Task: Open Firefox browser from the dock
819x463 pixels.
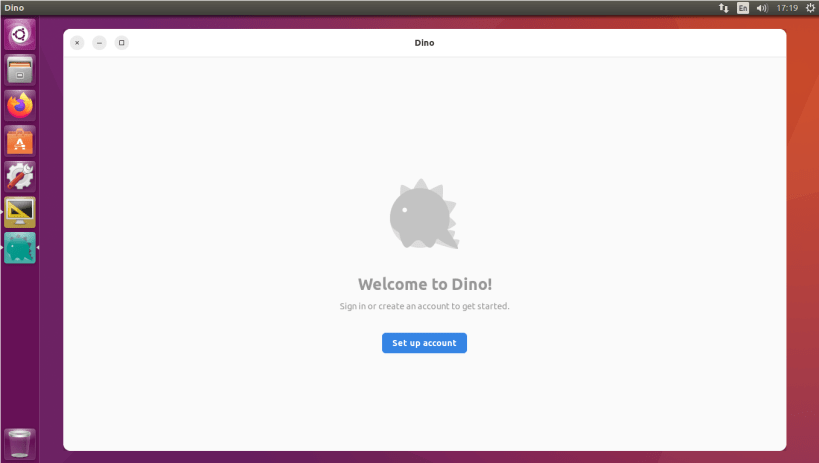Action: 20,106
